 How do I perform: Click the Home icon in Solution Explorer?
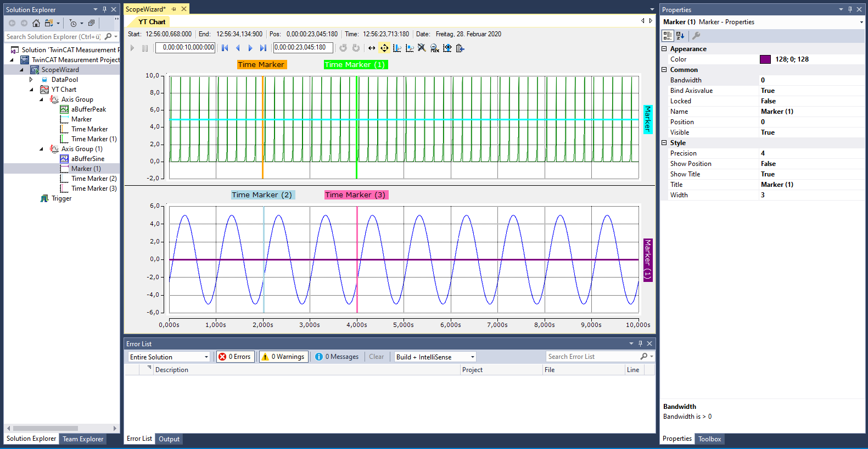[36, 23]
